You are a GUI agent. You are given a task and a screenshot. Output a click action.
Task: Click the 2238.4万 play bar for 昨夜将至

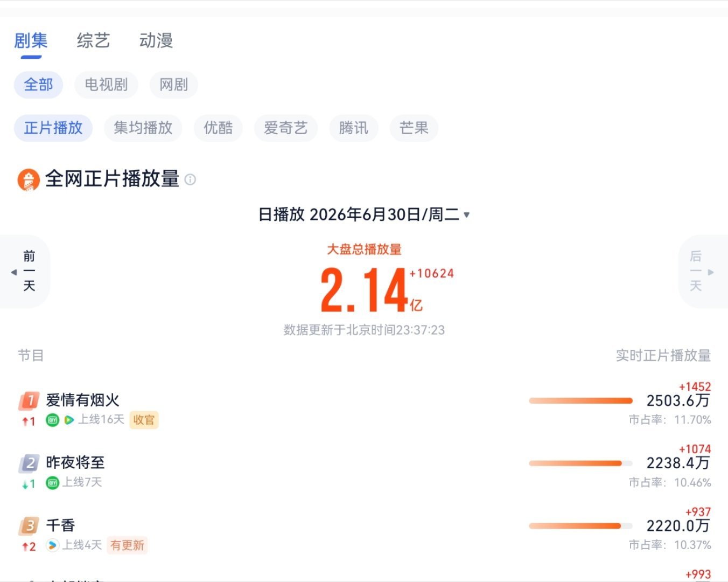pyautogui.click(x=580, y=463)
